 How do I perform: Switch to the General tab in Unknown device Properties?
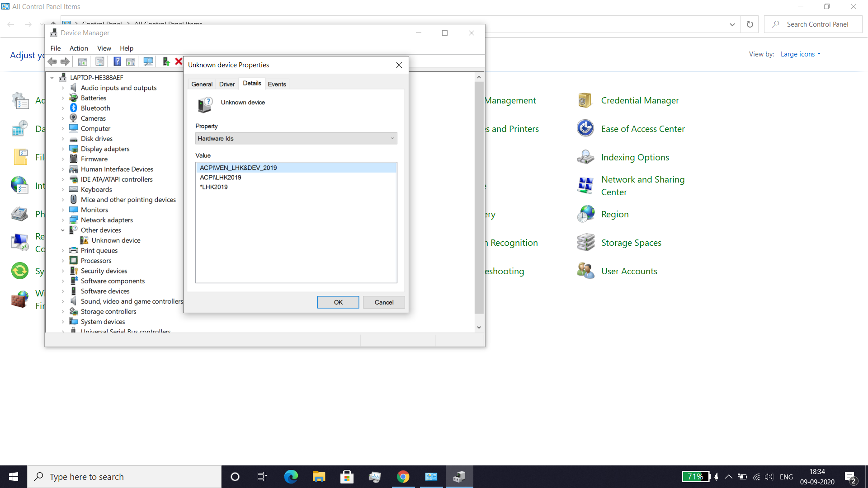coord(202,84)
